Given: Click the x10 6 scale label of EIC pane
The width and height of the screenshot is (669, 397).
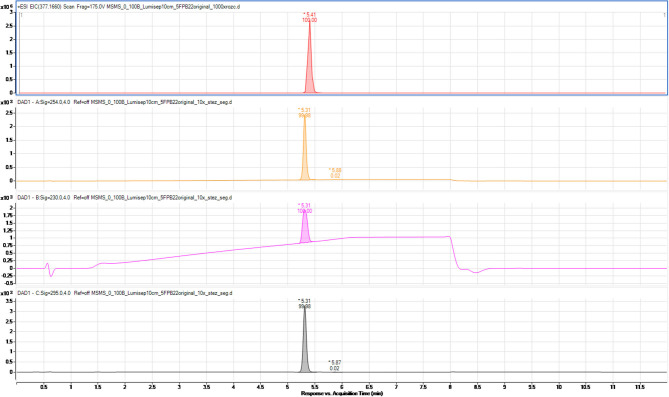Looking at the screenshot, I should (7, 7).
